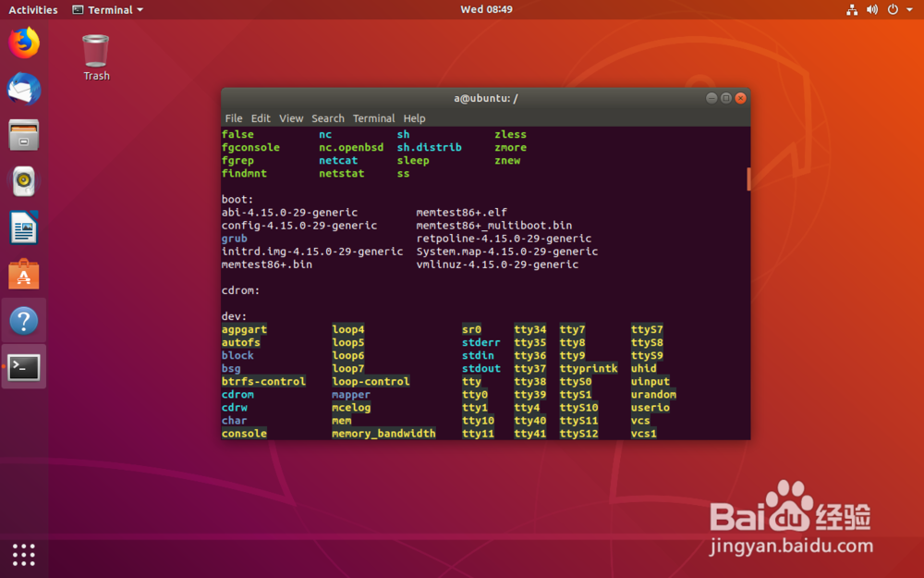Click the 'btrfs-control' device entry
Image resolution: width=924 pixels, height=578 pixels.
pos(263,381)
